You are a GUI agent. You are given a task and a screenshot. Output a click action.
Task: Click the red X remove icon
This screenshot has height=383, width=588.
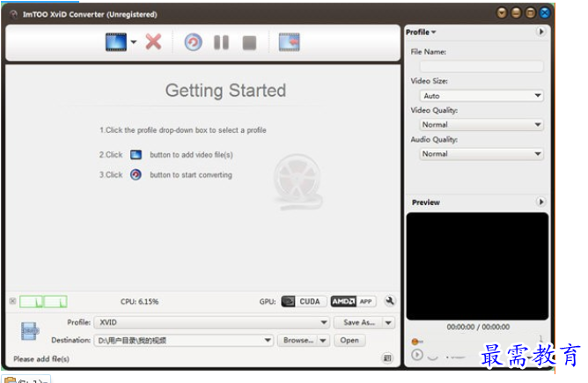click(x=153, y=42)
